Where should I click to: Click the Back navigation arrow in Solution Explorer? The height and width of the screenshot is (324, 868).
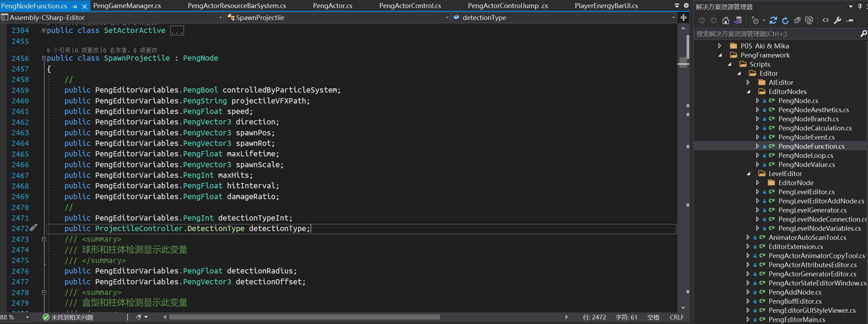click(702, 21)
